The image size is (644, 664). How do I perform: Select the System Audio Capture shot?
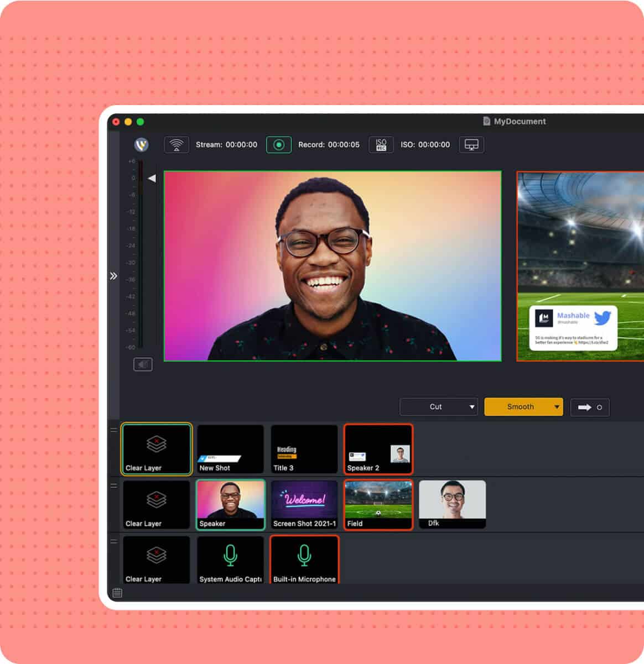point(230,560)
